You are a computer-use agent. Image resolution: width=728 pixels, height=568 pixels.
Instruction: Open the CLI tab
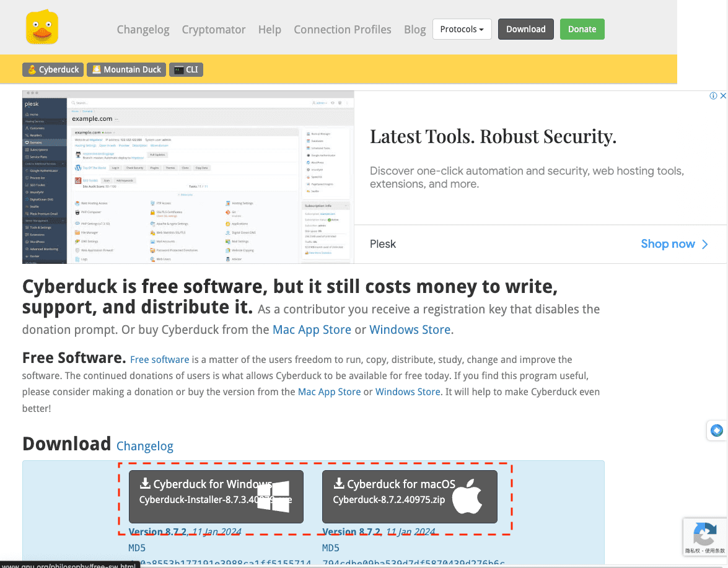click(x=186, y=69)
